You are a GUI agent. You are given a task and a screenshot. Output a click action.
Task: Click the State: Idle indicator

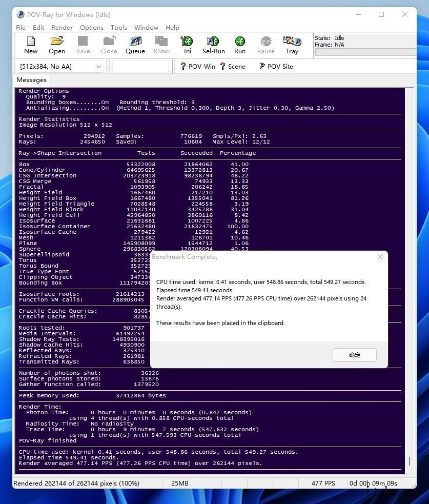329,38
